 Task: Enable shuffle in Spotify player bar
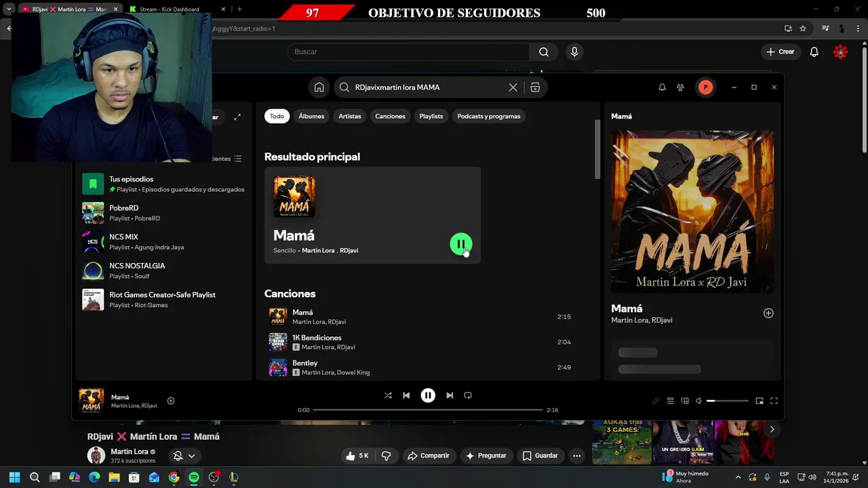tap(388, 396)
